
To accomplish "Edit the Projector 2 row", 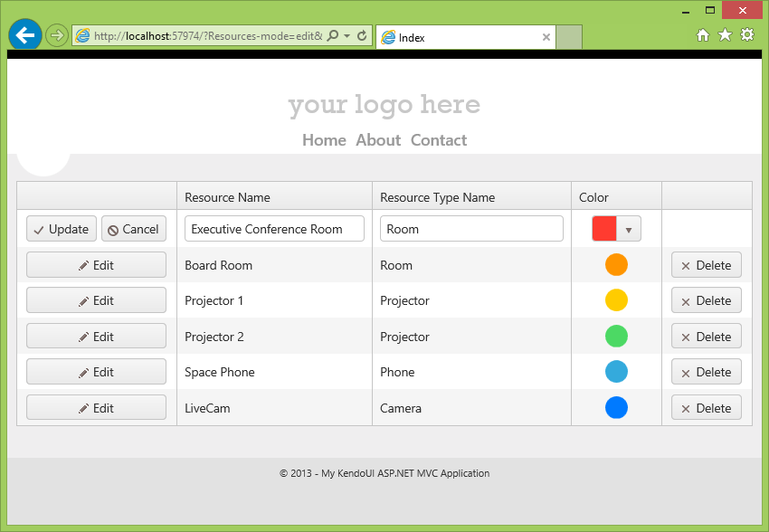I will (96, 337).
